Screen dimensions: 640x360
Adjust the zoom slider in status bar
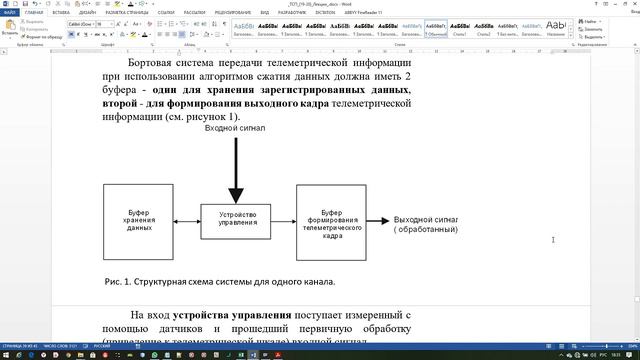pyautogui.click(x=606, y=346)
